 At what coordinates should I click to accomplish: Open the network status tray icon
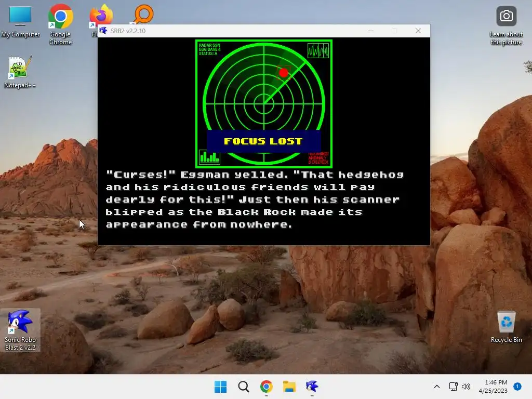[x=453, y=387]
